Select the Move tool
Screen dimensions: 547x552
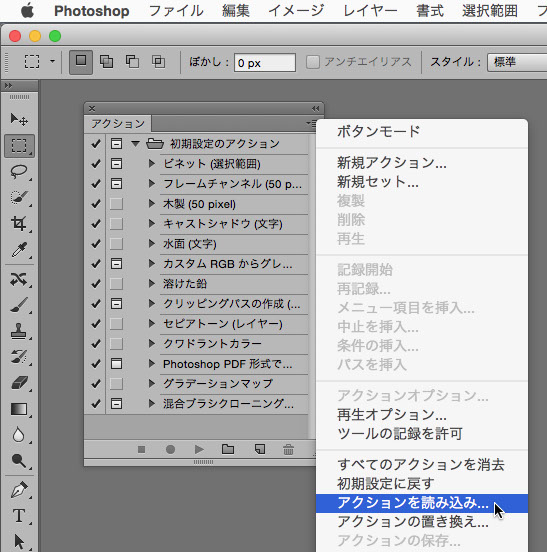click(x=19, y=120)
